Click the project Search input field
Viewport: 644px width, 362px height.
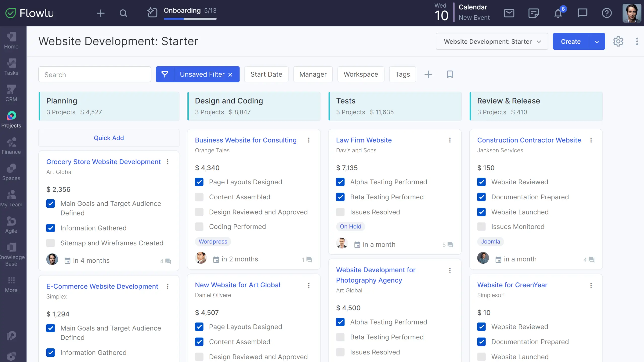coord(95,75)
